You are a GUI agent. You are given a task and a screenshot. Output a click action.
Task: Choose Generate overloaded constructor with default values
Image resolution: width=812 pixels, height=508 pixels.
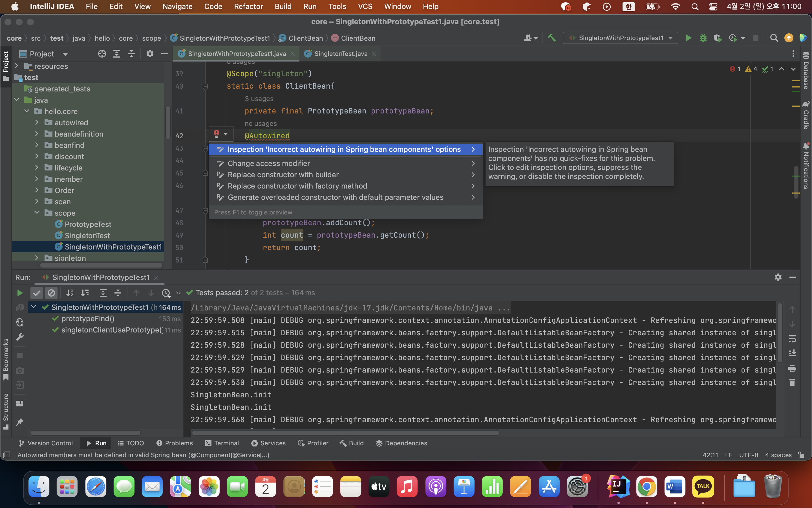(346, 197)
